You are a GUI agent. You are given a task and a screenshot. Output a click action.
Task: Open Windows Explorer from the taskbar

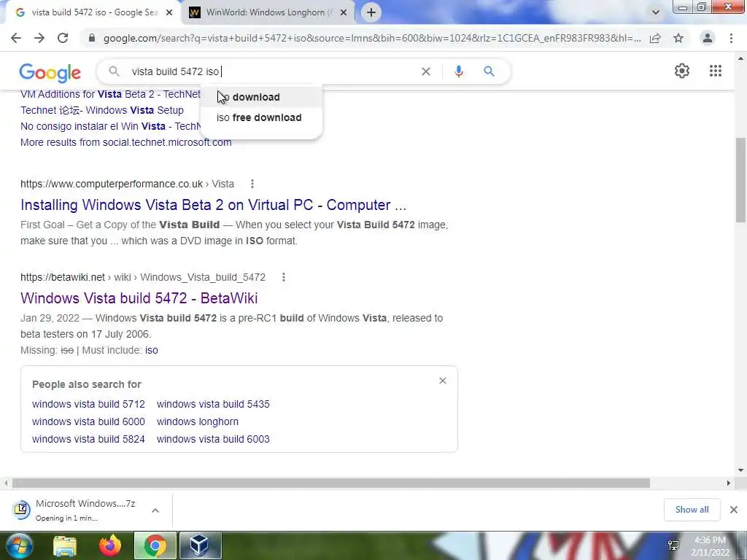(65, 545)
